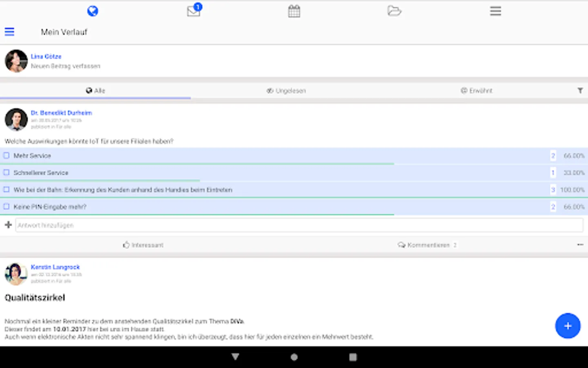Click Kerstin Langrock's avatar photo
Viewport: 588px width, 368px height.
pyautogui.click(x=16, y=274)
